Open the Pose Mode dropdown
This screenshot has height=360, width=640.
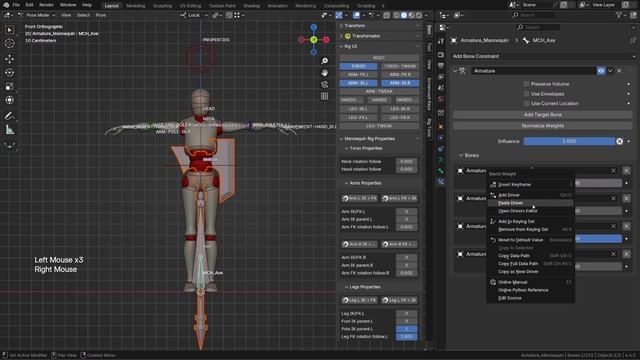click(x=37, y=15)
